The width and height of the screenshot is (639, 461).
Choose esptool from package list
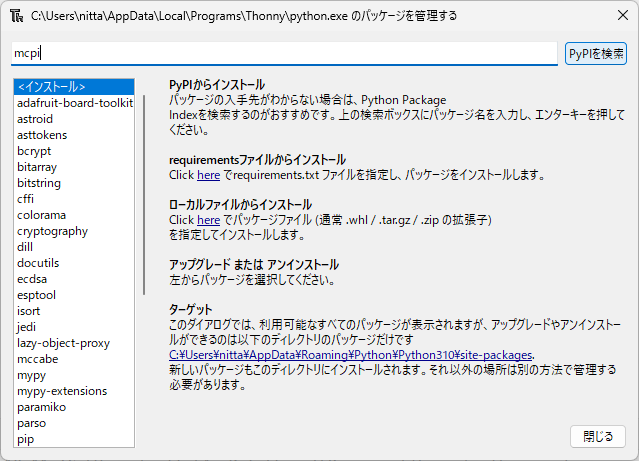click(36, 295)
